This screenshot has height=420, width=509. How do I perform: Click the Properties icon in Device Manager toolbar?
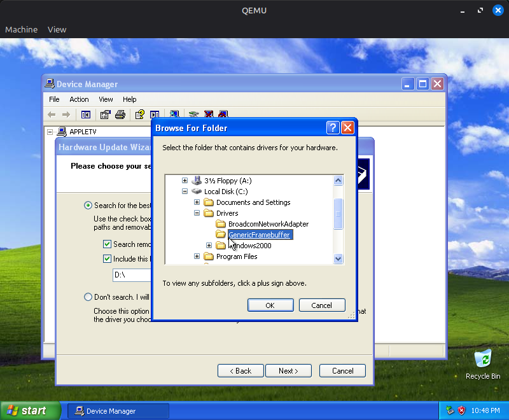(104, 114)
